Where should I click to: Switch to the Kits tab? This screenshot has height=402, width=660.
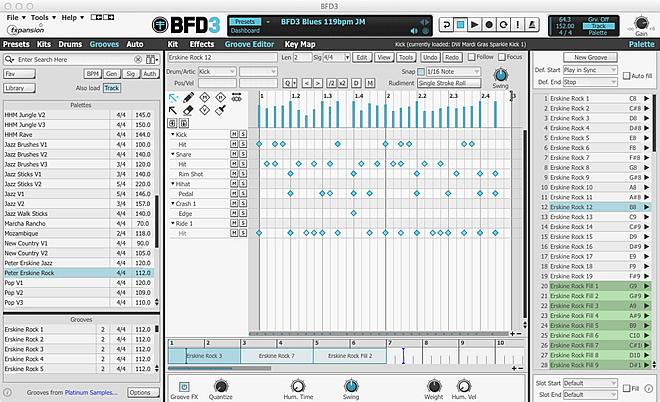pos(44,44)
